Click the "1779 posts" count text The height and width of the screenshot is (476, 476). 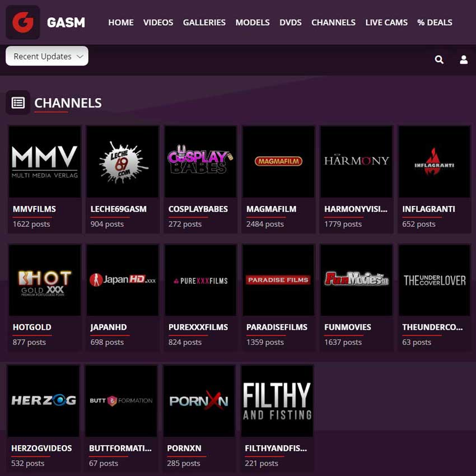pos(343,224)
